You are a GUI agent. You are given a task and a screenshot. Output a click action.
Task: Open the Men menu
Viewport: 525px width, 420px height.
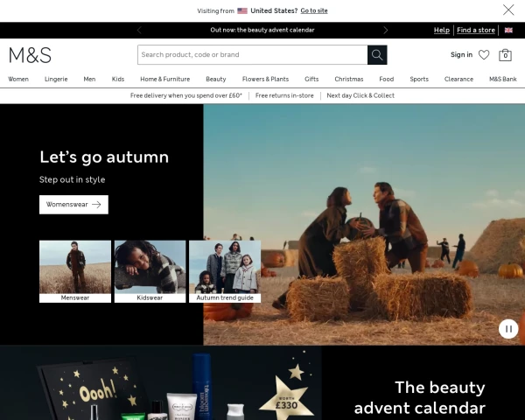pyautogui.click(x=89, y=80)
